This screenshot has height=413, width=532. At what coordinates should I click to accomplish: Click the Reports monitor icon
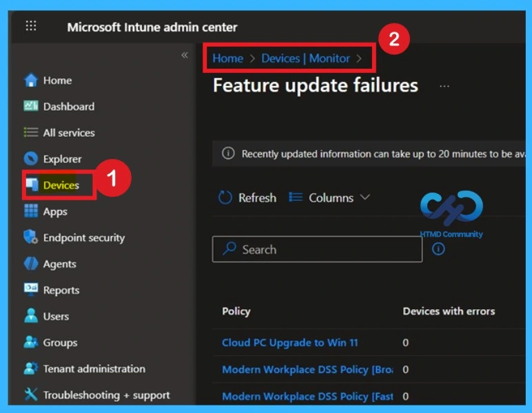coord(31,289)
